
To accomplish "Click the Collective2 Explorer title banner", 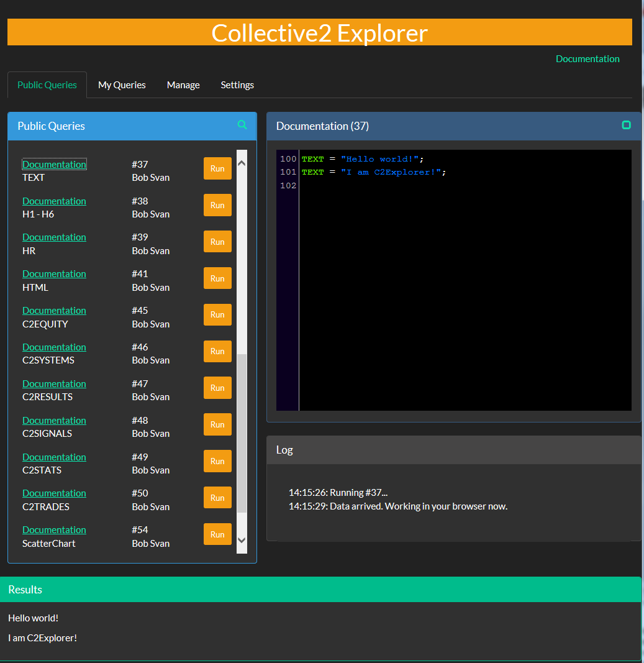I will 319,32.
